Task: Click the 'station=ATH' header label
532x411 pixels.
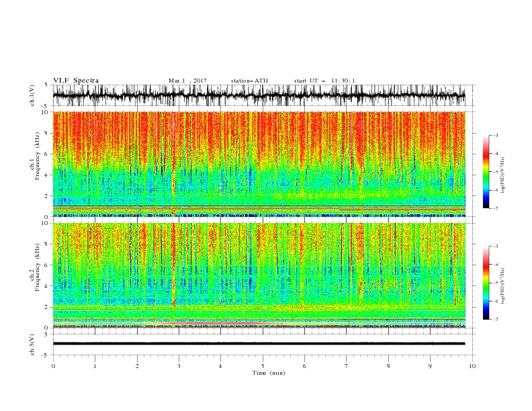Action: point(249,81)
